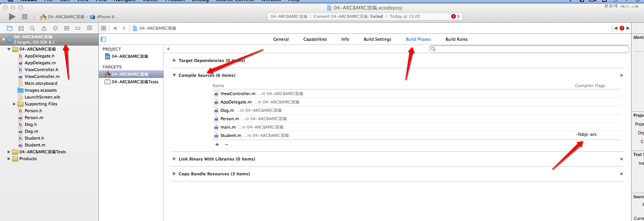The height and width of the screenshot is (221, 644).
Task: Open the Project navigator folder icon
Action: point(10,28)
